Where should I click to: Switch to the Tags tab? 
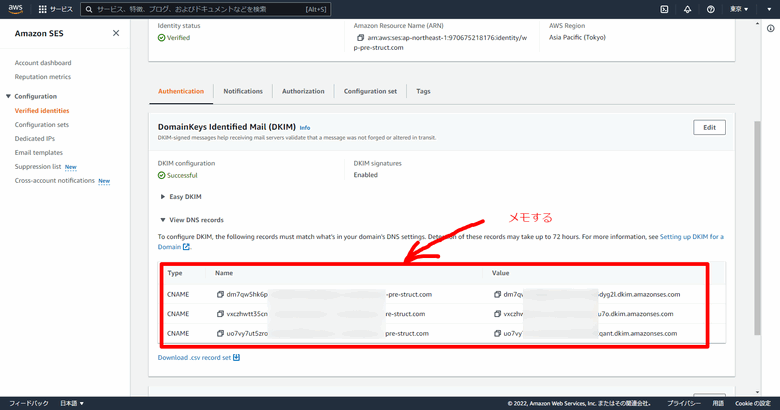click(x=423, y=92)
